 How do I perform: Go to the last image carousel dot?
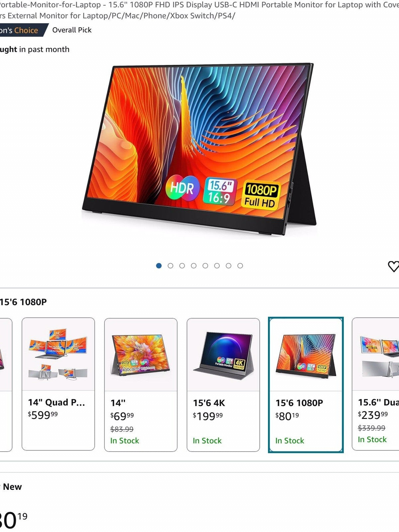coord(240,266)
